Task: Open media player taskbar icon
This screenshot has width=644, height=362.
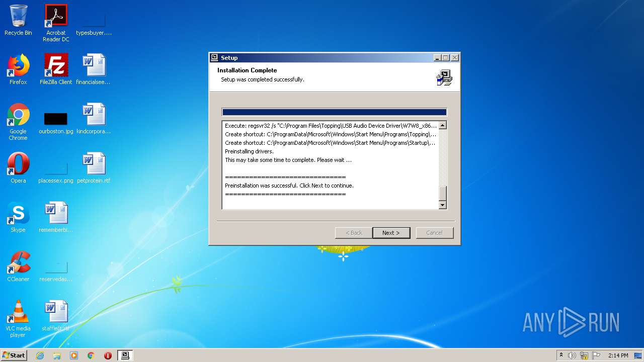Action: click(74, 355)
